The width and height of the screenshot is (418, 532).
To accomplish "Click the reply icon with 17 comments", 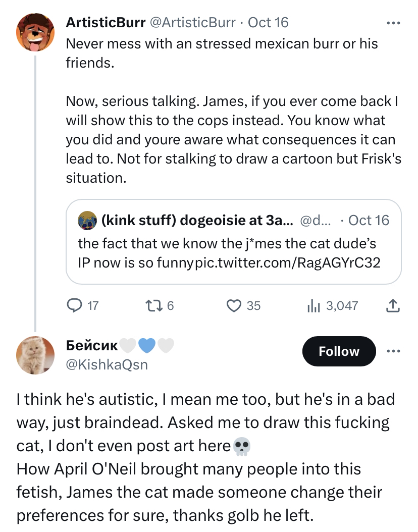I will [x=74, y=306].
